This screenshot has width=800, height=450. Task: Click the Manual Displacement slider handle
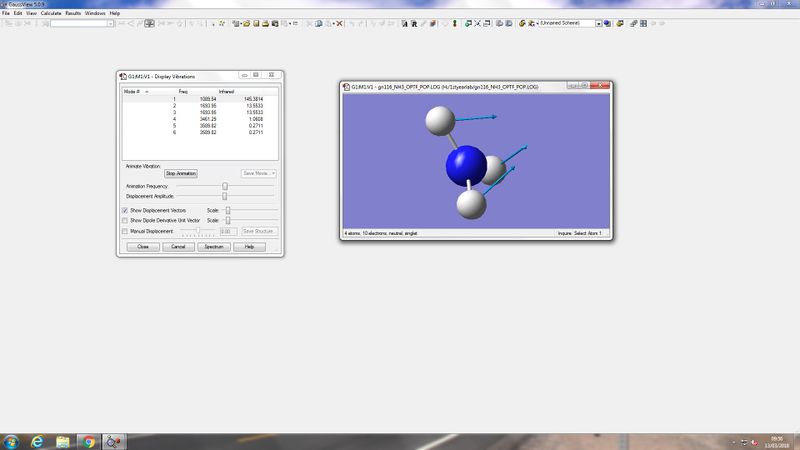click(198, 231)
